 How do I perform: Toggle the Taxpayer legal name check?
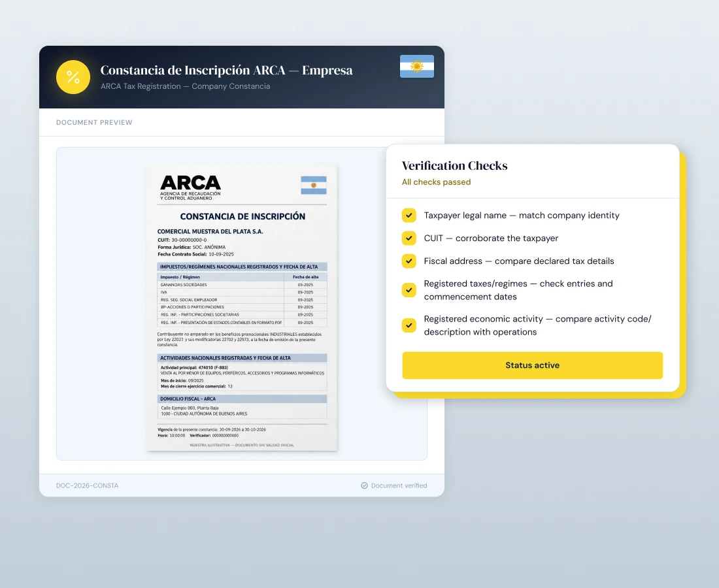coord(409,215)
